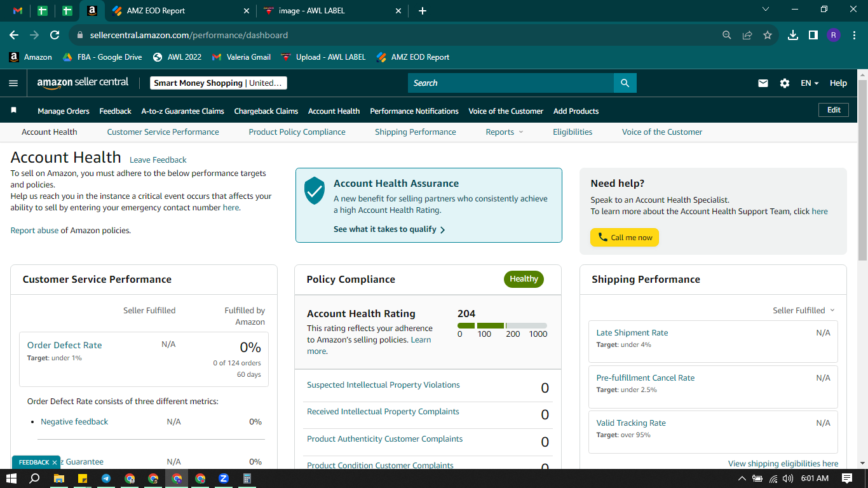
Task: Open Windows taskbar search
Action: (34, 478)
